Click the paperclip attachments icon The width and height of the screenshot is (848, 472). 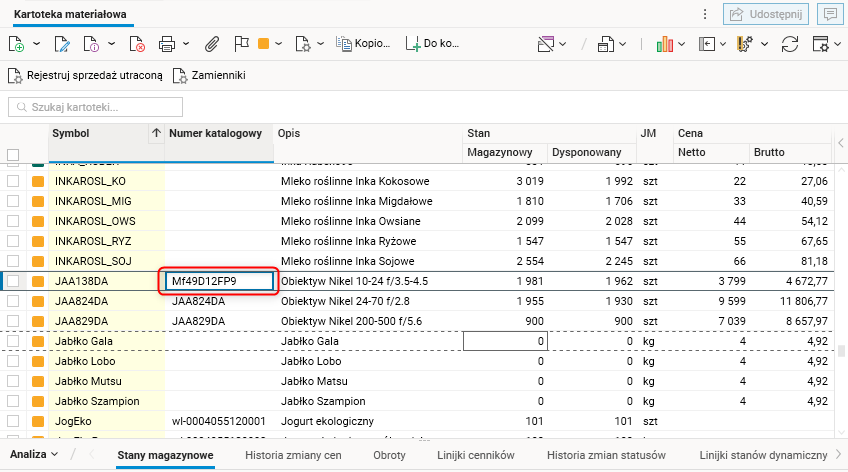(212, 44)
